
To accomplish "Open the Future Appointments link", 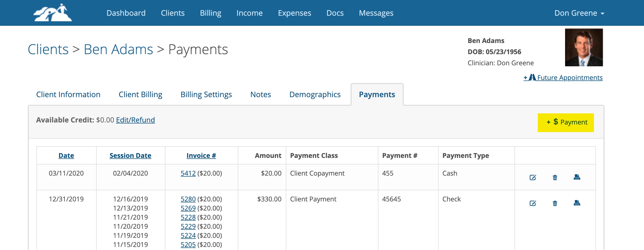I will pos(563,77).
